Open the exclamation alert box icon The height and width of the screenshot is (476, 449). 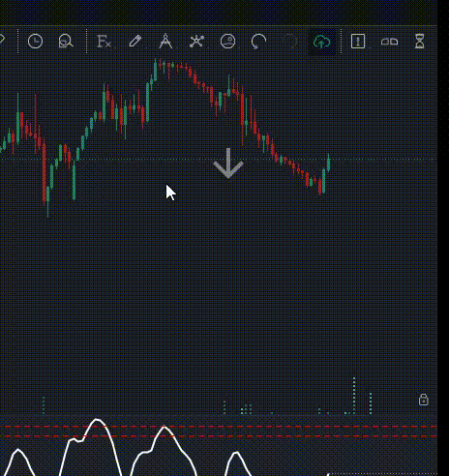click(x=358, y=41)
